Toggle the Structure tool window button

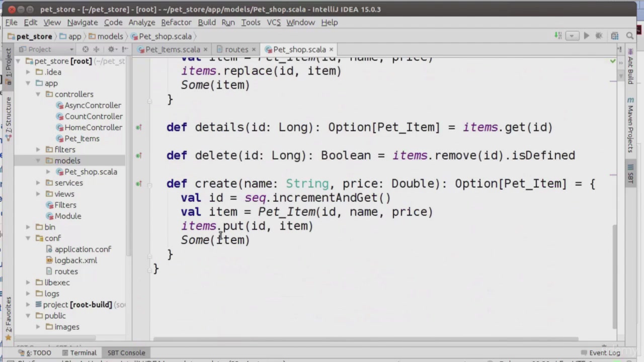(8, 118)
